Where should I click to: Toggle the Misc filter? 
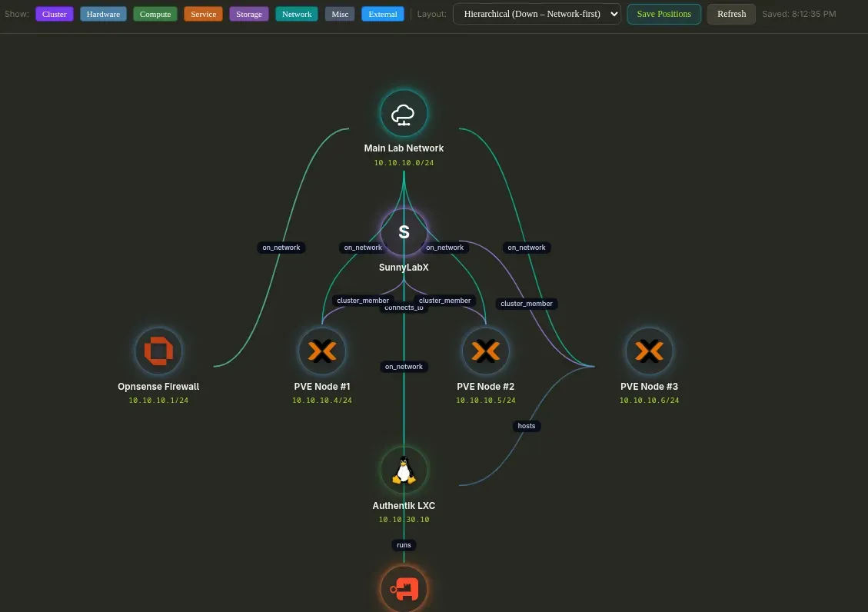(340, 14)
